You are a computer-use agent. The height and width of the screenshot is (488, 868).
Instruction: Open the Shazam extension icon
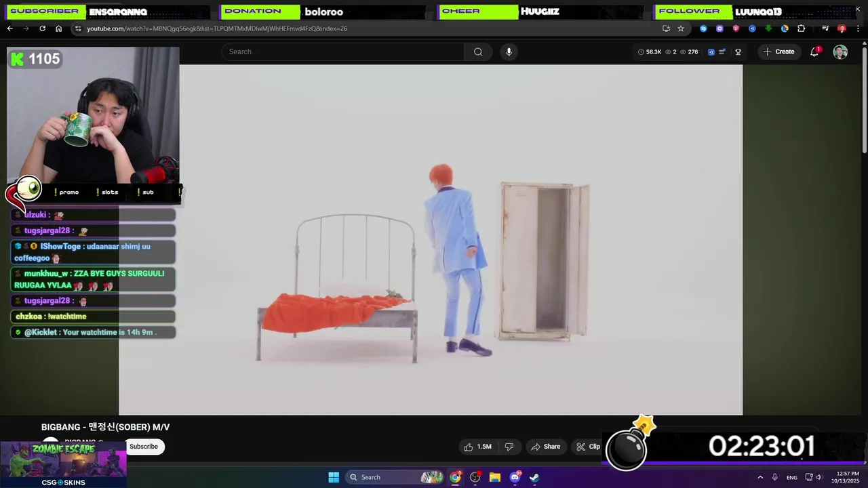(x=703, y=28)
